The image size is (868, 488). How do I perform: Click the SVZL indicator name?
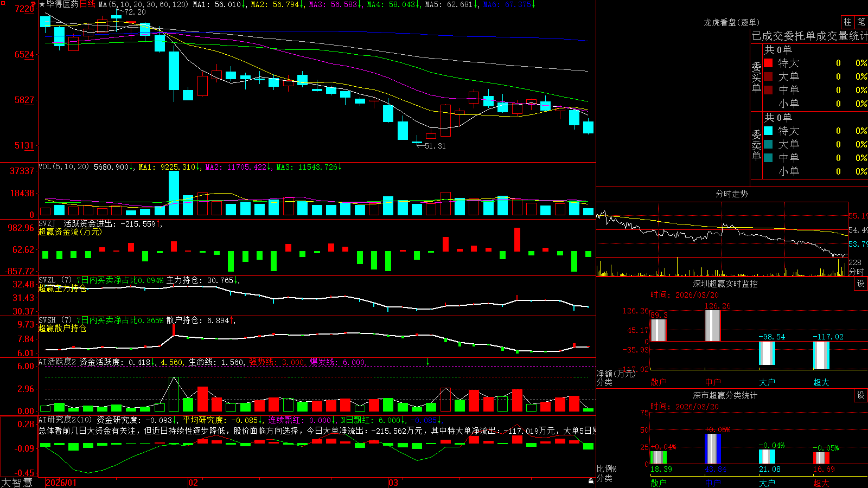[x=47, y=280]
